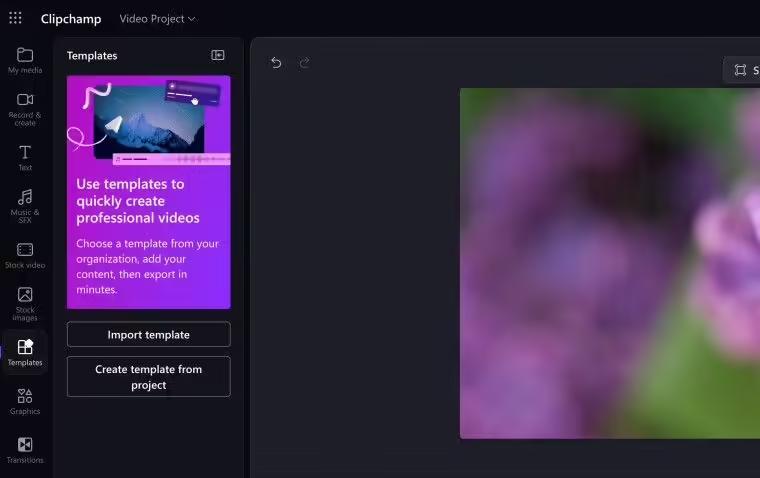This screenshot has height=478, width=760.
Task: Select the Text tool in sidebar
Action: tap(25, 158)
